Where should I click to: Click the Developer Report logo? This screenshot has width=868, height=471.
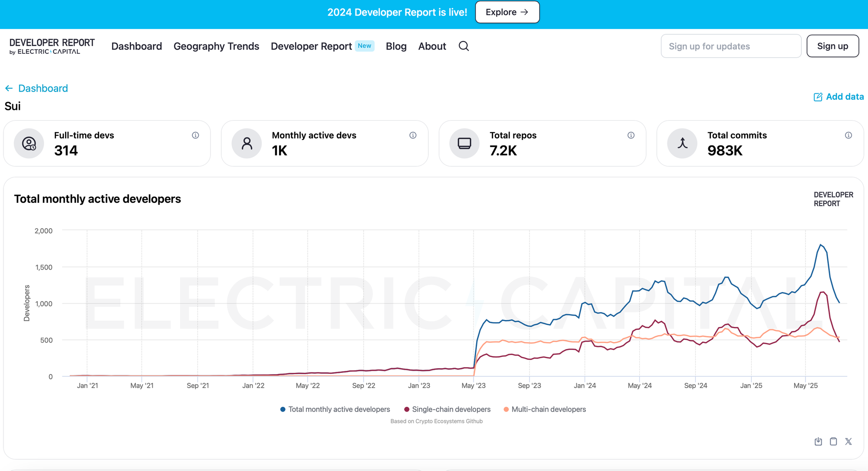52,46
